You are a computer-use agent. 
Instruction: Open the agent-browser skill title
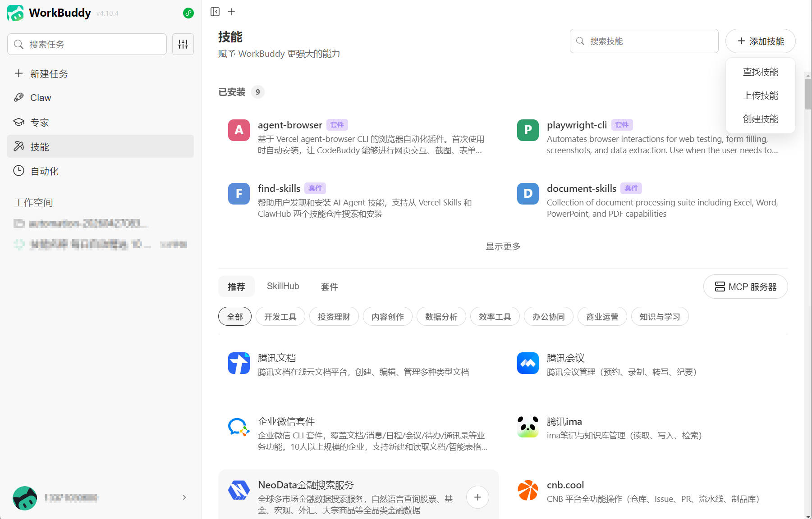pos(290,125)
